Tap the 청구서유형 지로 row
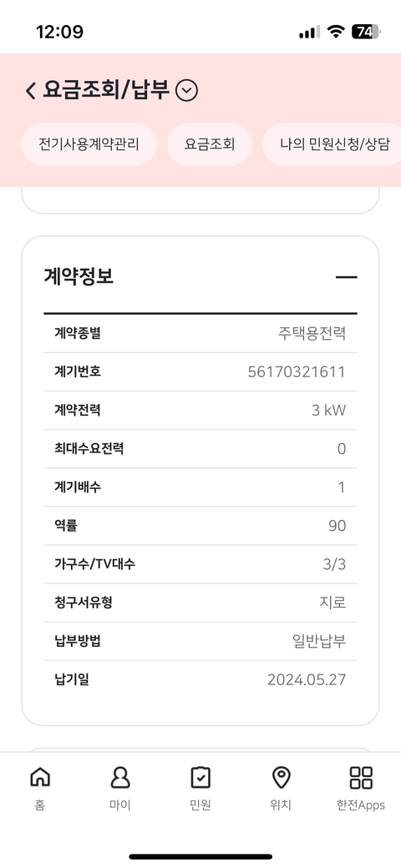This screenshot has height=868, width=401. pos(200,603)
